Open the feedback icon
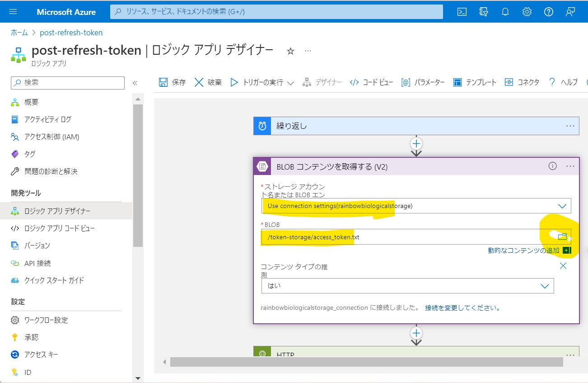This screenshot has width=588, height=383. pos(570,12)
